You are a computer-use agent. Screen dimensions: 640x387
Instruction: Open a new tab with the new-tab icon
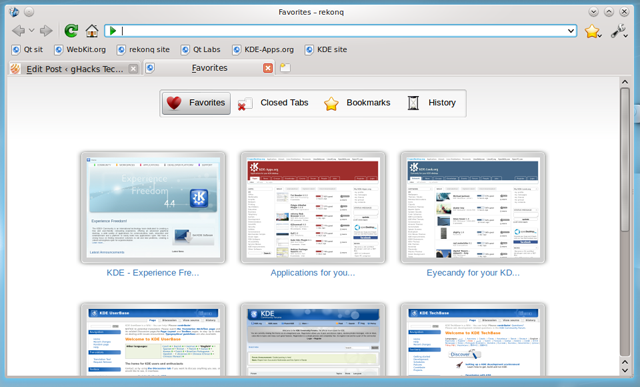[x=285, y=68]
